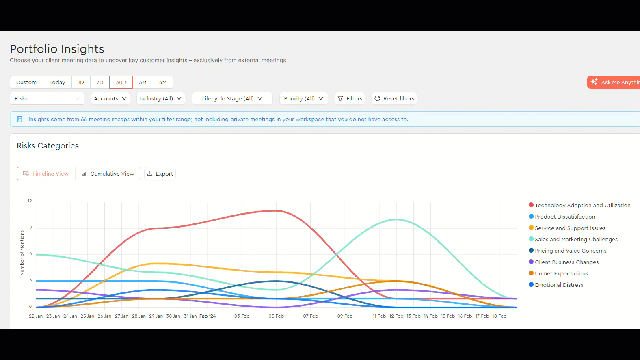The height and width of the screenshot is (360, 640).
Task: Click the Cumulative View bar chart icon
Action: coord(84,174)
